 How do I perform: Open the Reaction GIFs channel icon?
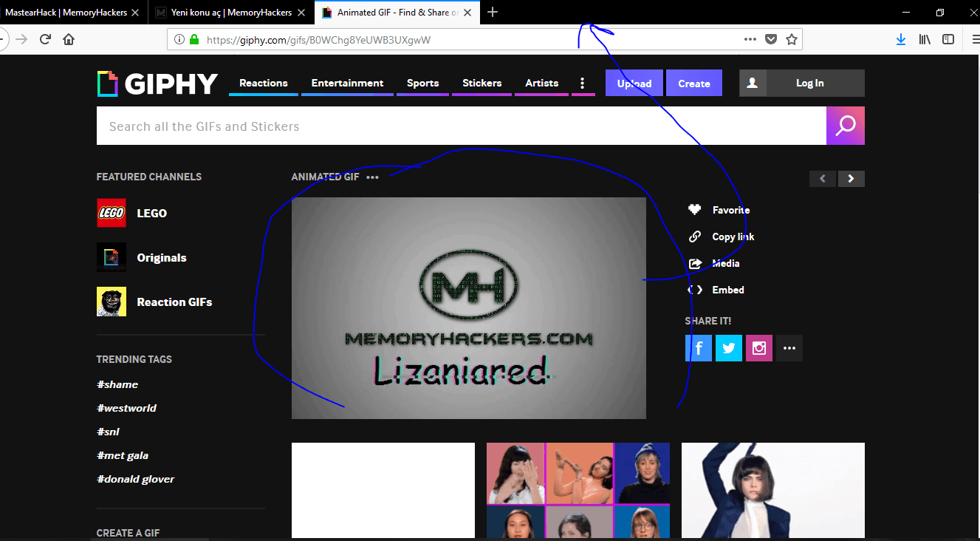(x=112, y=302)
